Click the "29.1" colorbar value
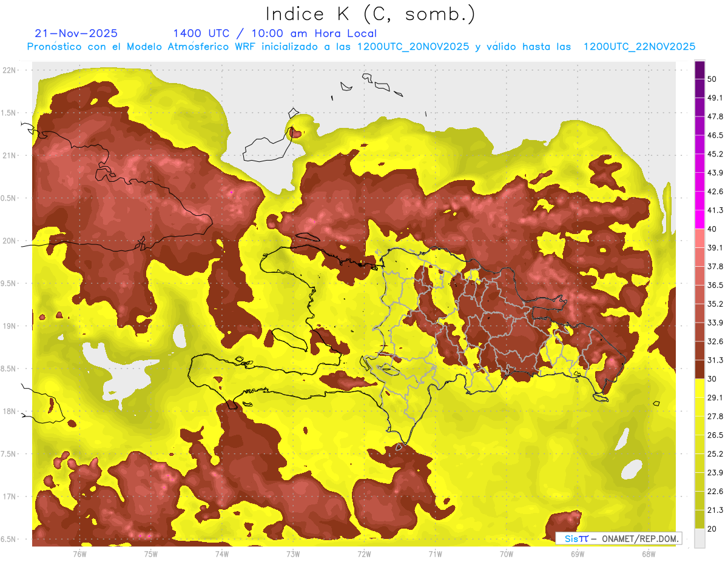 tap(715, 398)
